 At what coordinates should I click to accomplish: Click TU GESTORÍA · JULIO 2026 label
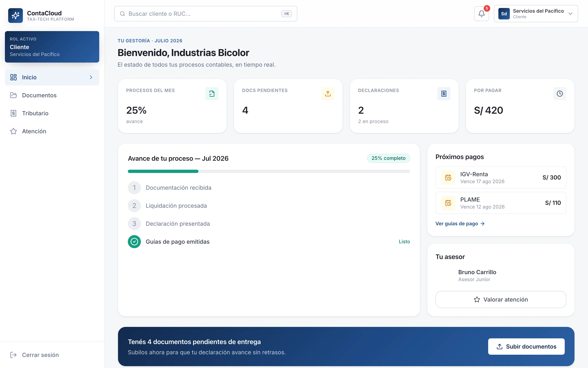pyautogui.click(x=150, y=41)
